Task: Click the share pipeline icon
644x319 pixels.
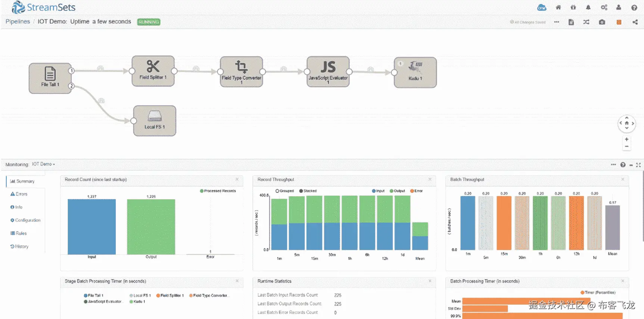Action: pos(635,22)
